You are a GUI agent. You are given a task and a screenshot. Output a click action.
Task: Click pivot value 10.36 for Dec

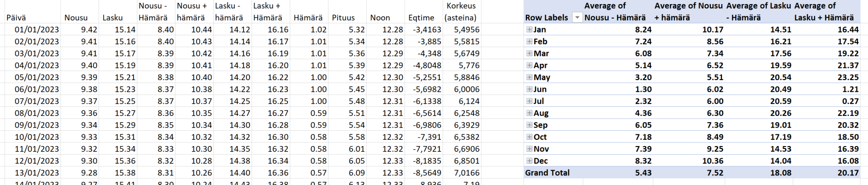689,161
